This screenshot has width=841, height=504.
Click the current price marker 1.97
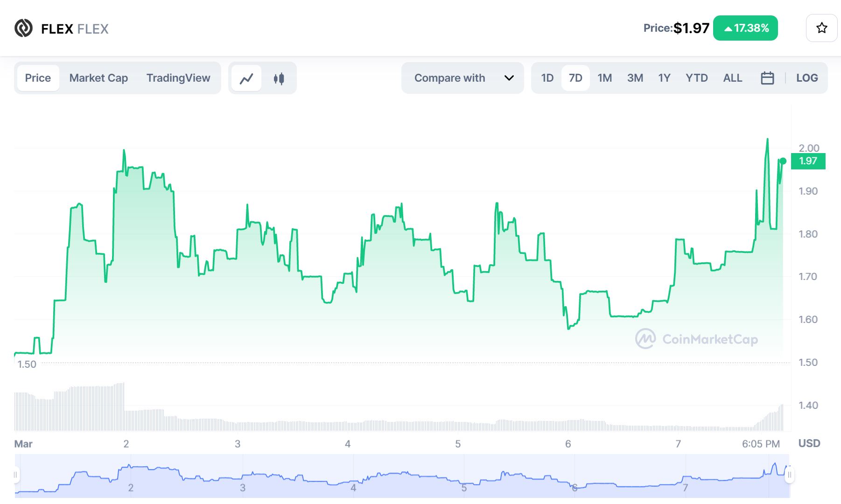pos(808,161)
